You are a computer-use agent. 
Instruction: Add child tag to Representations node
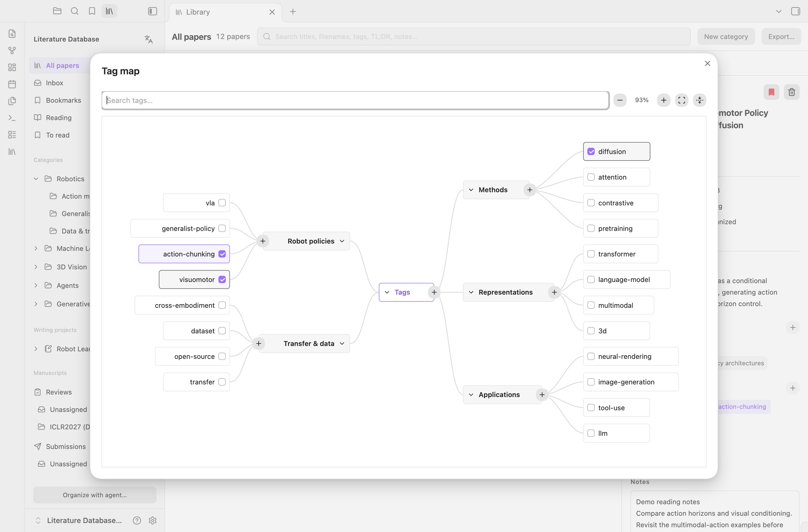pyautogui.click(x=554, y=292)
